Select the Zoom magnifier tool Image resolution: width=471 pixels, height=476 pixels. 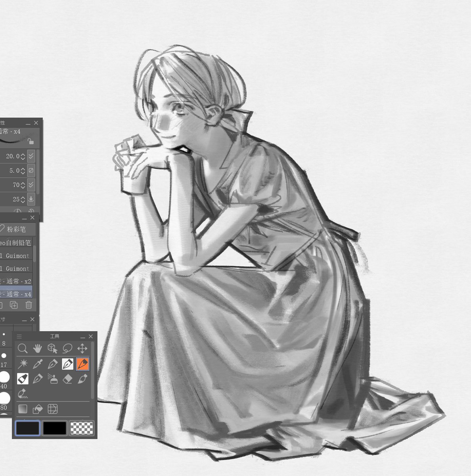pos(23,349)
